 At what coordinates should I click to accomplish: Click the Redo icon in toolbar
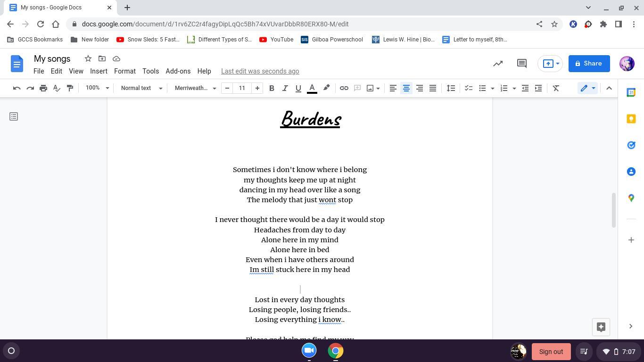[x=30, y=88]
